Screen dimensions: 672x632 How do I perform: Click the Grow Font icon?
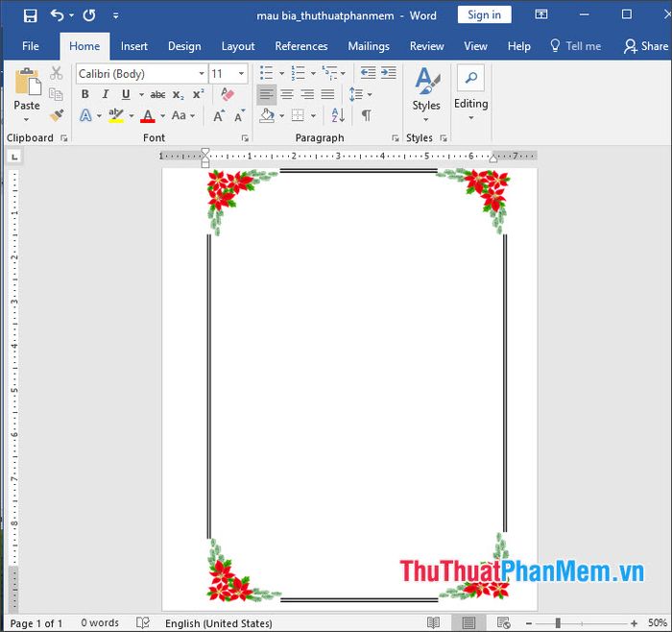pyautogui.click(x=219, y=115)
